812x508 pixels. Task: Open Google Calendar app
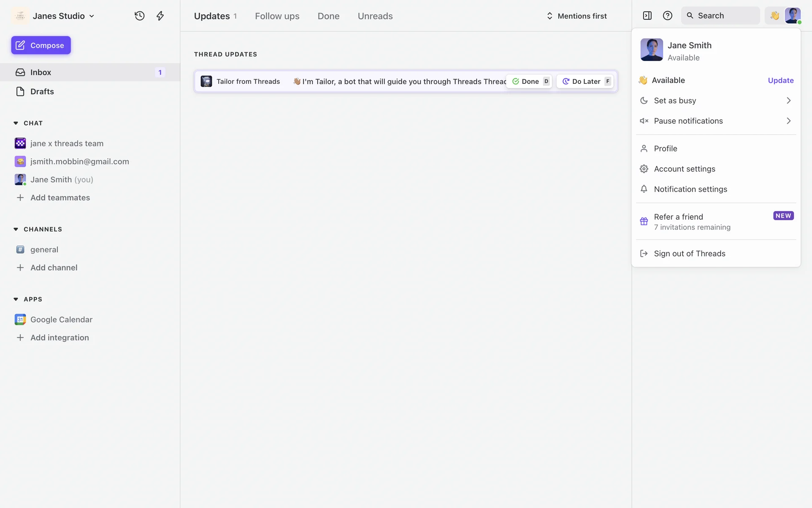(61, 320)
